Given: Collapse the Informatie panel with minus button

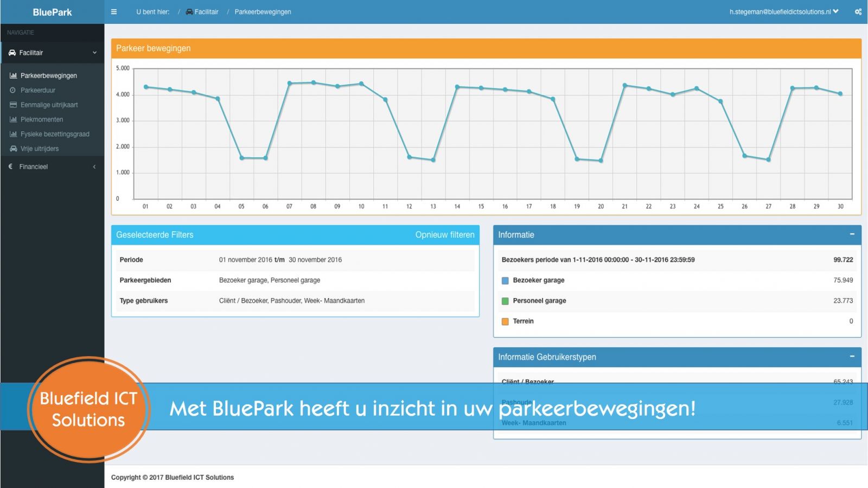Looking at the screenshot, I should (x=852, y=235).
